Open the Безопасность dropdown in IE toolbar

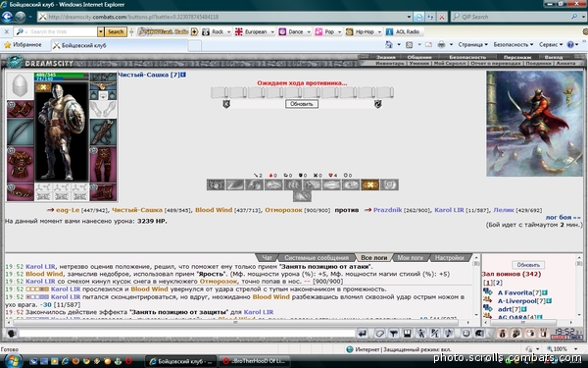513,45
